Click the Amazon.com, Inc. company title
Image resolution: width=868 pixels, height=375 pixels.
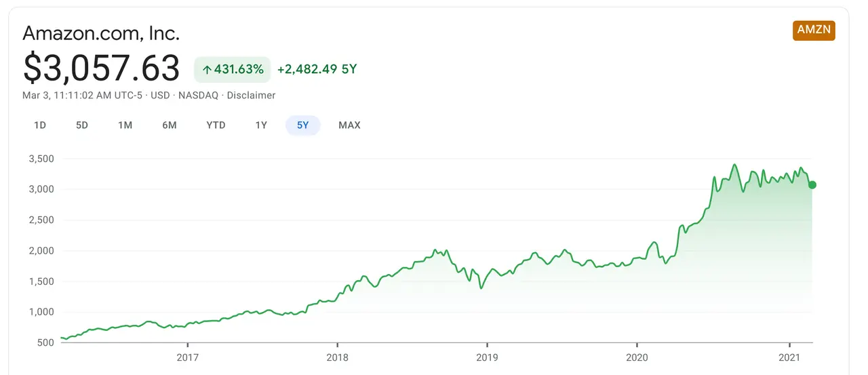(101, 33)
